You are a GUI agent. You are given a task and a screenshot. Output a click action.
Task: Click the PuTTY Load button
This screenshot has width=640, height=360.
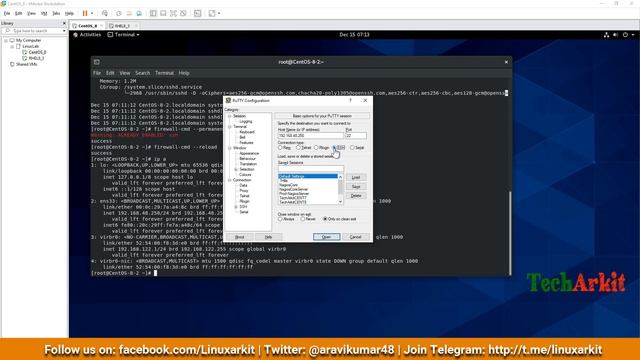tap(356, 178)
